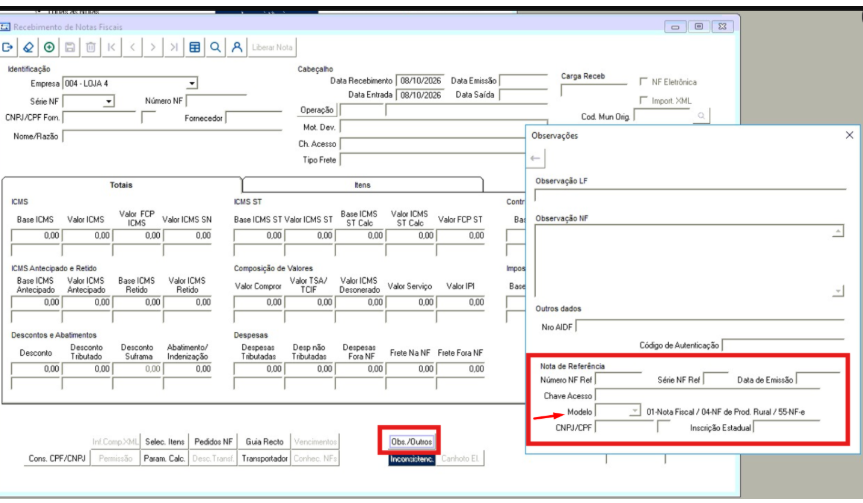Open the Empresa dropdown

click(x=192, y=84)
